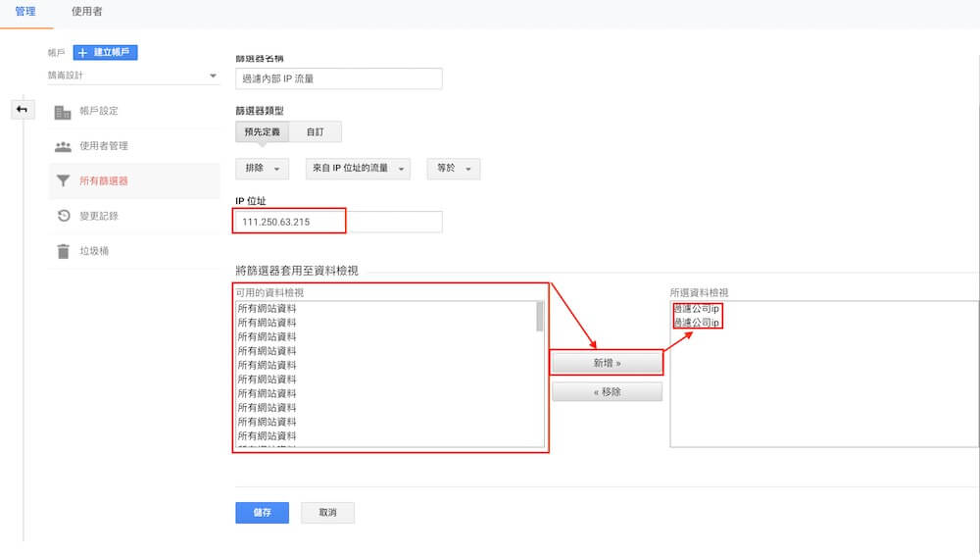Click the back arrow icon

click(x=22, y=109)
